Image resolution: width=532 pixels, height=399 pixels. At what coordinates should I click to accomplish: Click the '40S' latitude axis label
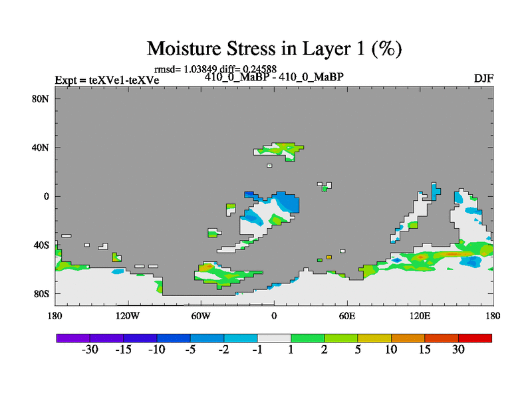click(x=41, y=245)
